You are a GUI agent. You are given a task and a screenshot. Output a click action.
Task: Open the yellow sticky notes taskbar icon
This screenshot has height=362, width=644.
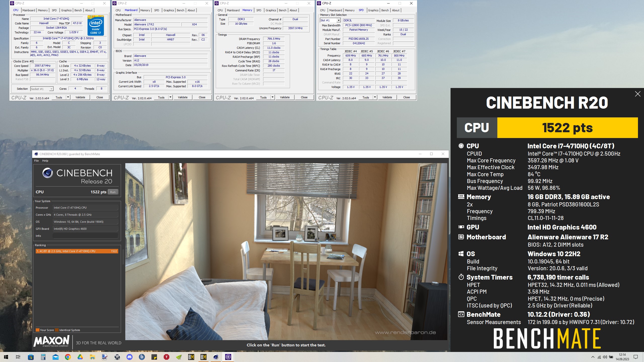(154, 357)
